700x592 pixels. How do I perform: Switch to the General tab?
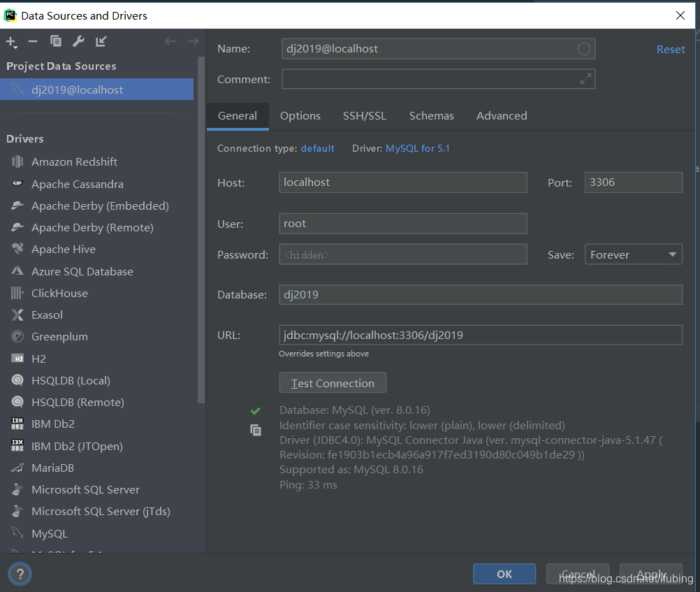point(238,116)
